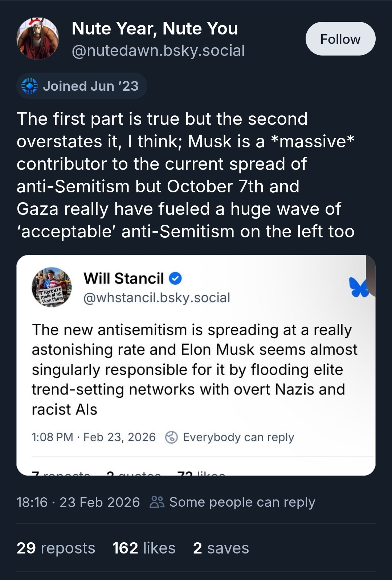Screen dimensions: 392x580
Task: Click the Bluesky butterfly logo icon
Action: [358, 287]
